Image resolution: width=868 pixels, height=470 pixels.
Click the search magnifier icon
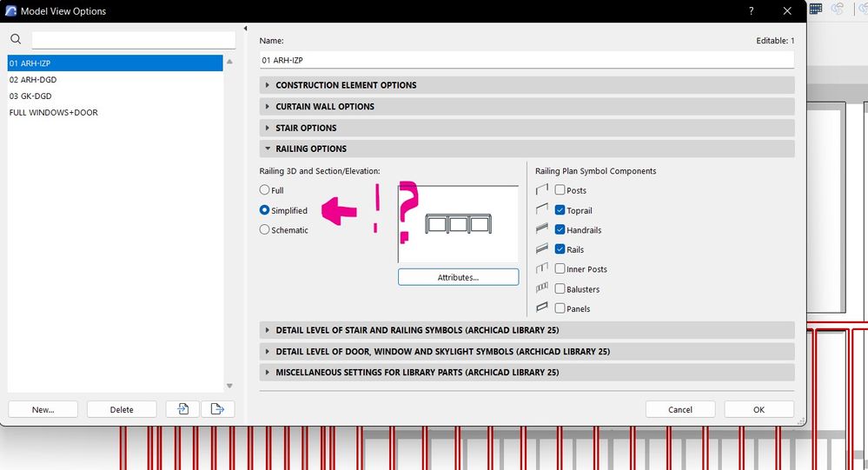pos(16,39)
